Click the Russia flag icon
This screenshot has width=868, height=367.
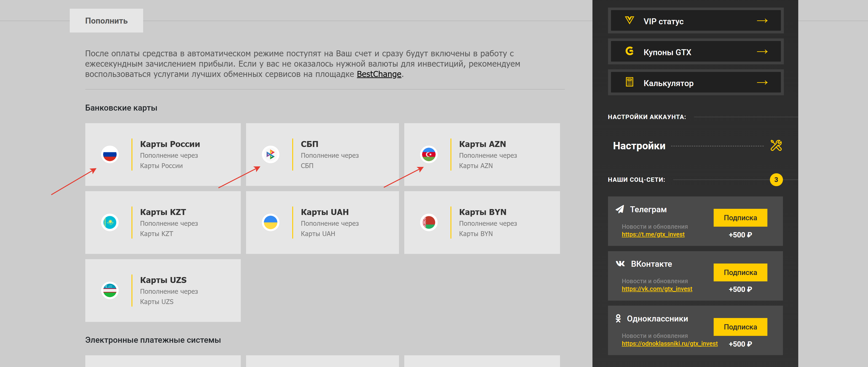[110, 155]
